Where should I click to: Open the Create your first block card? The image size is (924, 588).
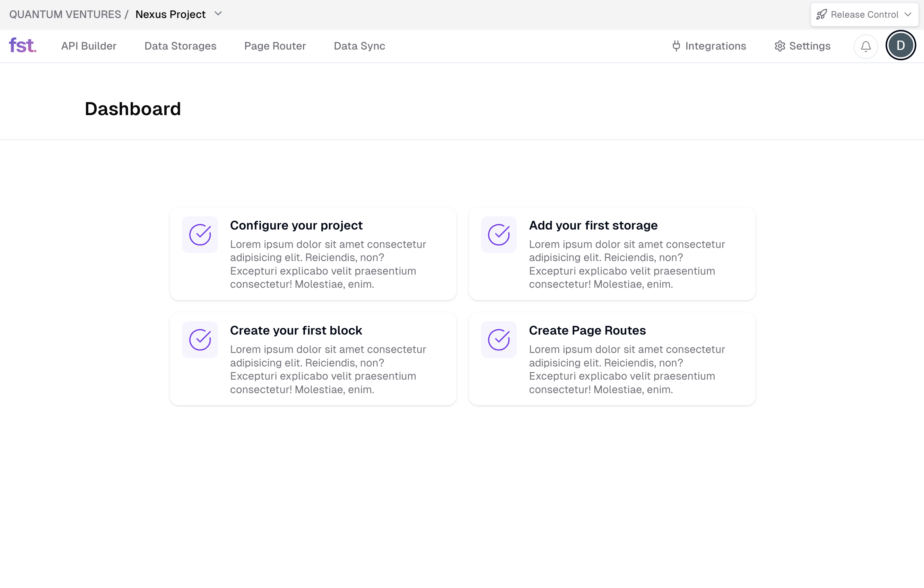[x=313, y=359]
